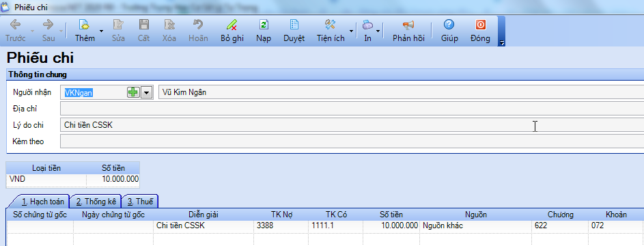Add a new voucher with Thêm

pos(85,30)
